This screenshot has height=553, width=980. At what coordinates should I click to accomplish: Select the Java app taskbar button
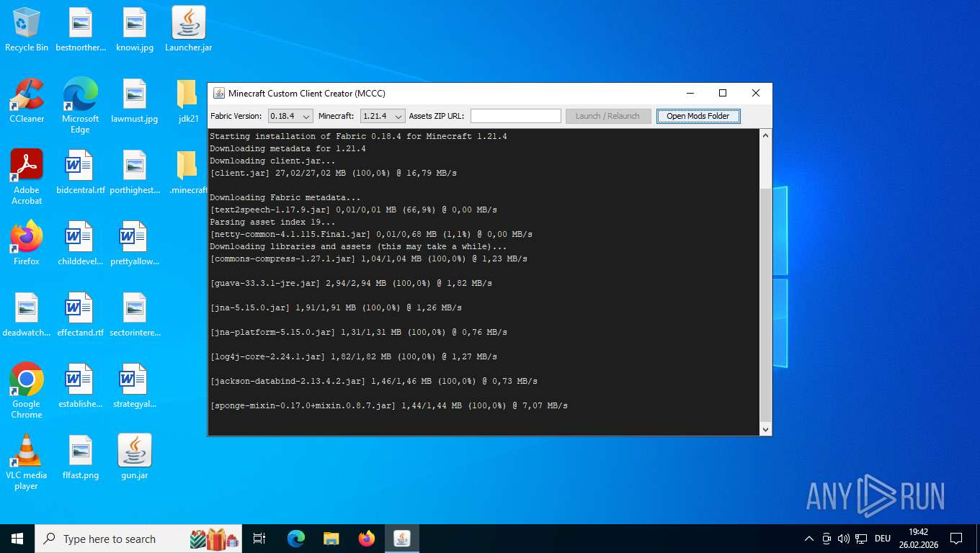[x=401, y=539]
